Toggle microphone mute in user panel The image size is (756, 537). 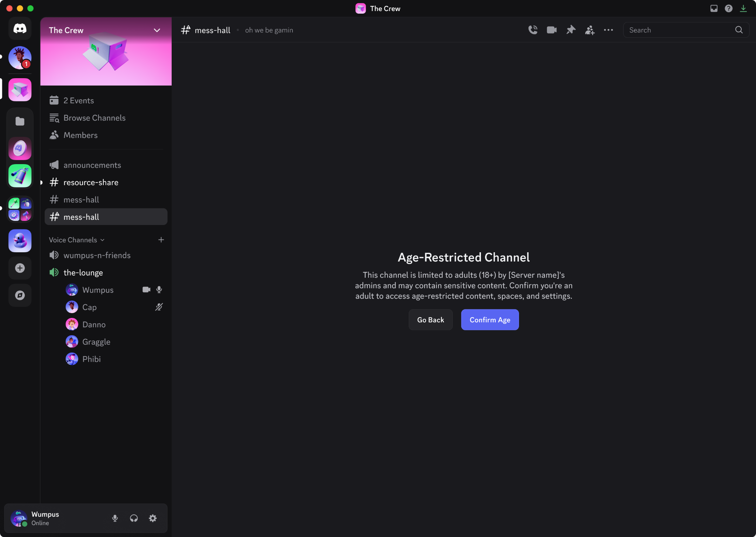[115, 518]
